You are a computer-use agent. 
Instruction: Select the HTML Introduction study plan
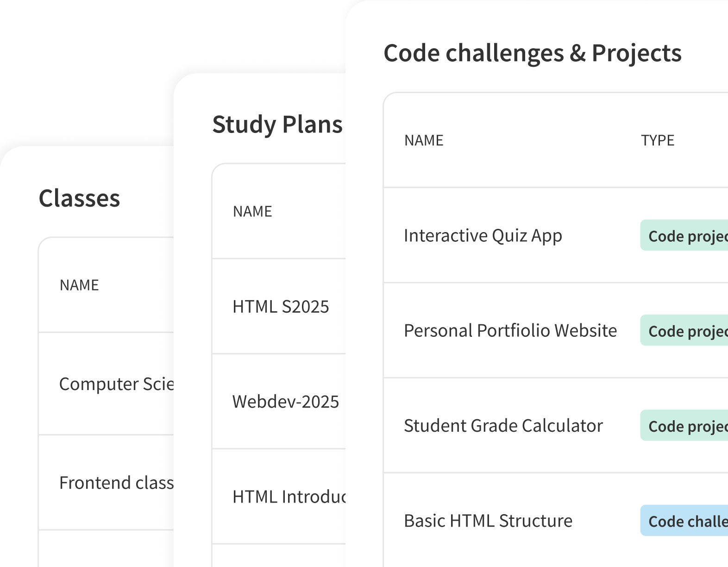(x=289, y=497)
